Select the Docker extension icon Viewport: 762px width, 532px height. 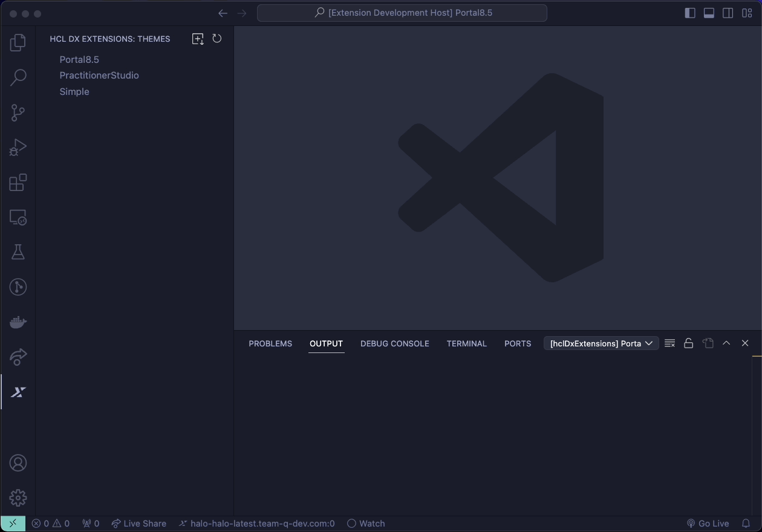pos(18,322)
